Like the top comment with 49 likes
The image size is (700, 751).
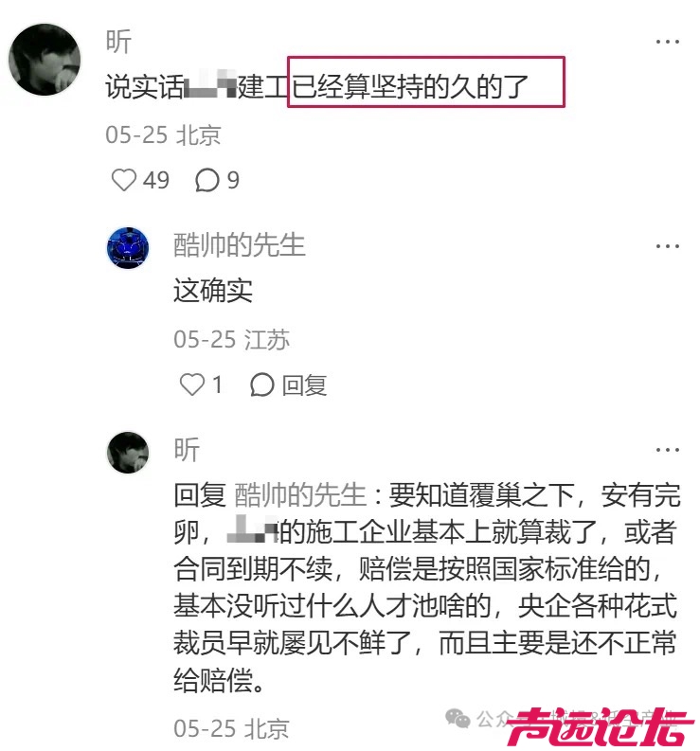[124, 181]
